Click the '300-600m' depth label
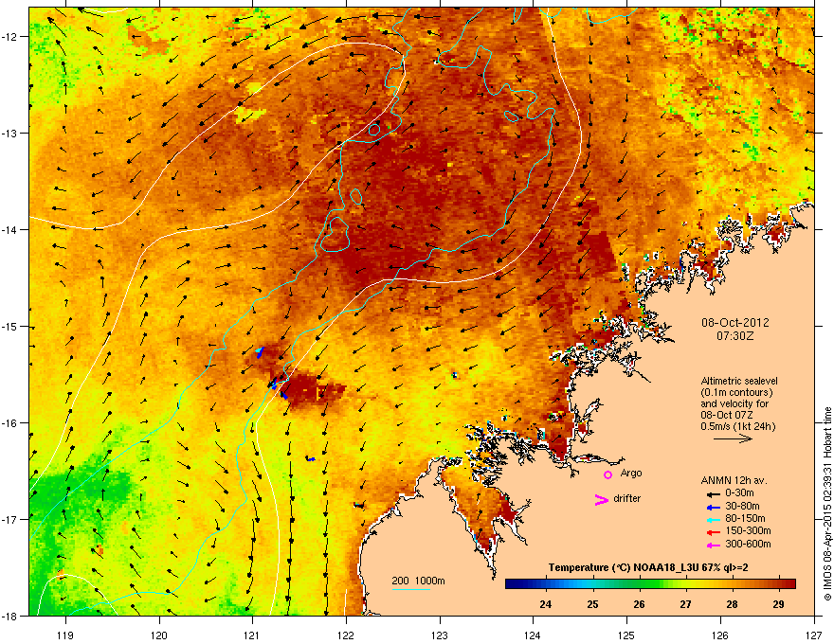834x644 pixels. [748, 545]
